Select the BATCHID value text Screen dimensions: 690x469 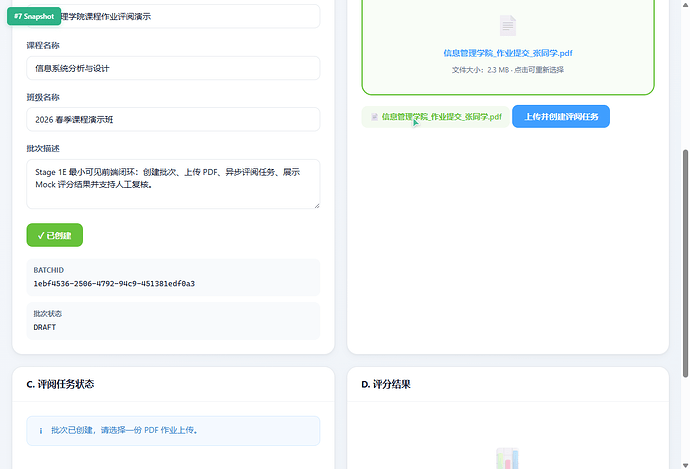click(114, 284)
